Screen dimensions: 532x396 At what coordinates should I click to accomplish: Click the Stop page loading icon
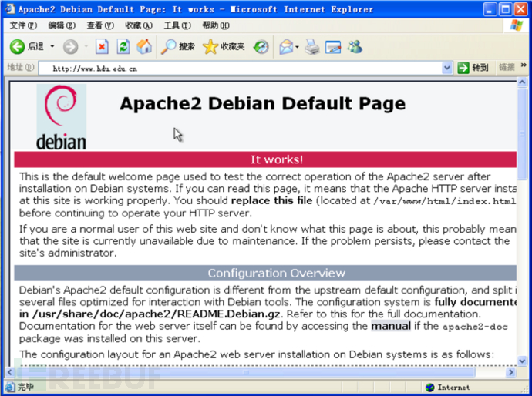coord(102,46)
